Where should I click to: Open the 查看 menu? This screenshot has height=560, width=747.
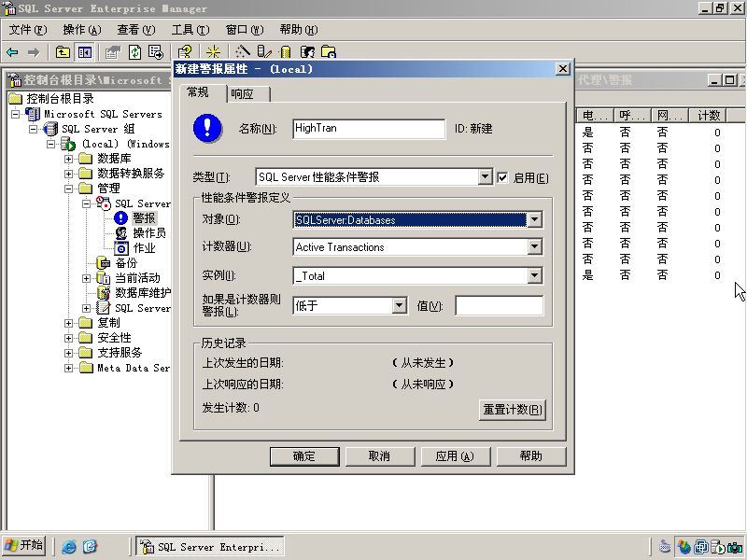pyautogui.click(x=136, y=30)
